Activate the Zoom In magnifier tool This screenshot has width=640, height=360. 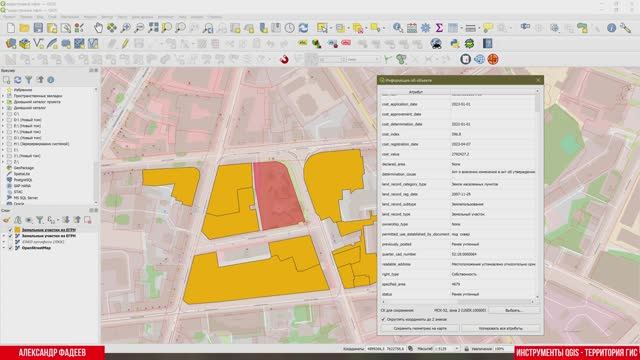[x=126, y=28]
